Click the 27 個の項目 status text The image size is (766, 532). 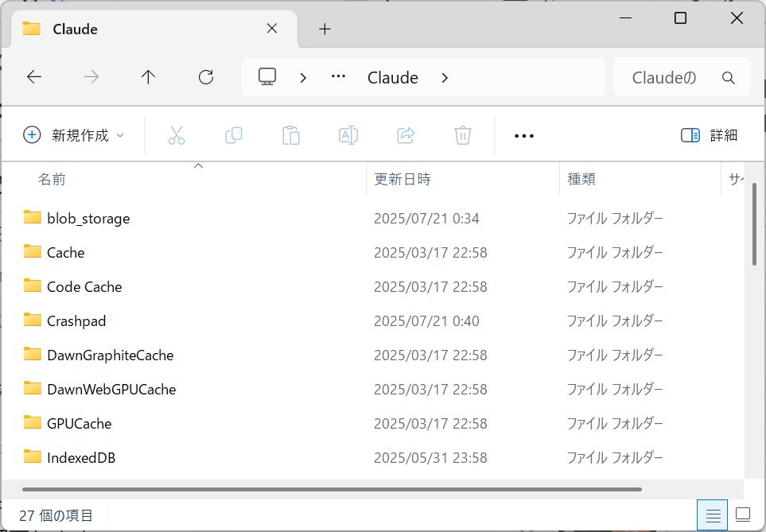point(56,515)
